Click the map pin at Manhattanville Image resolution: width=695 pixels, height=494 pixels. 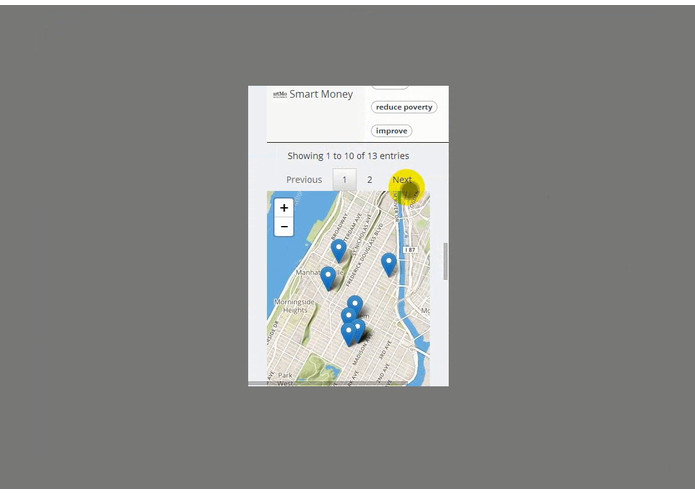coord(328,278)
